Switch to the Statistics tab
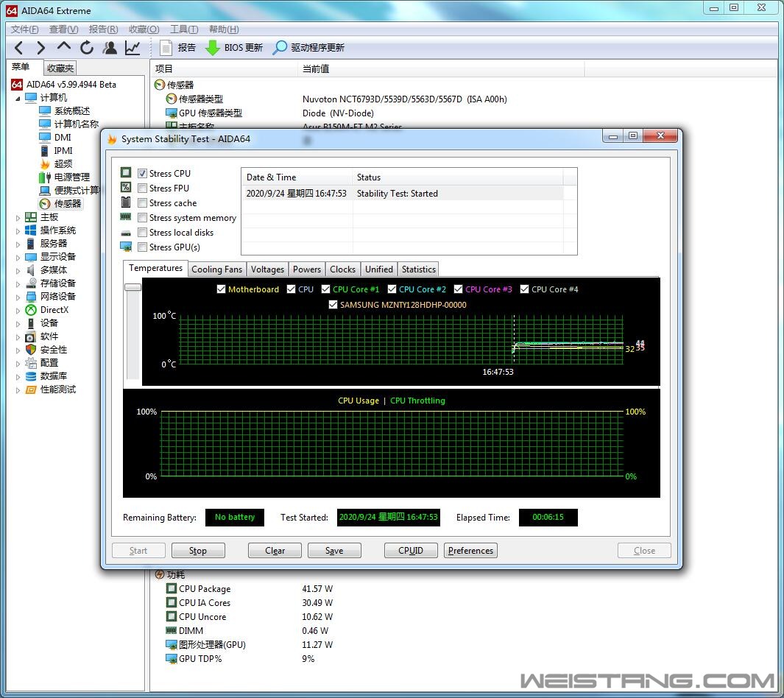 (x=418, y=269)
